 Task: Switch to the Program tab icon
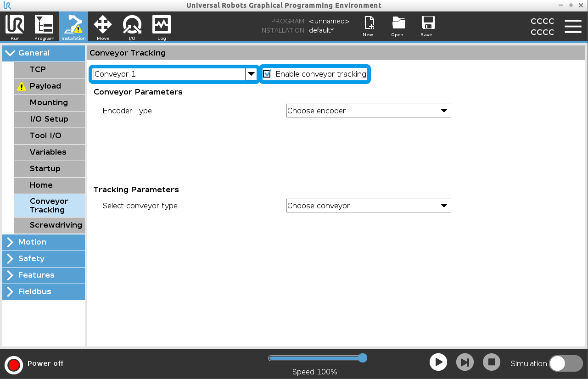[44, 26]
